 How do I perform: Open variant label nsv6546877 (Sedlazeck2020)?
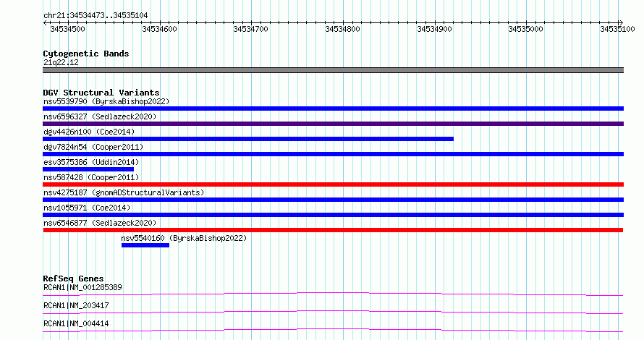100,223
